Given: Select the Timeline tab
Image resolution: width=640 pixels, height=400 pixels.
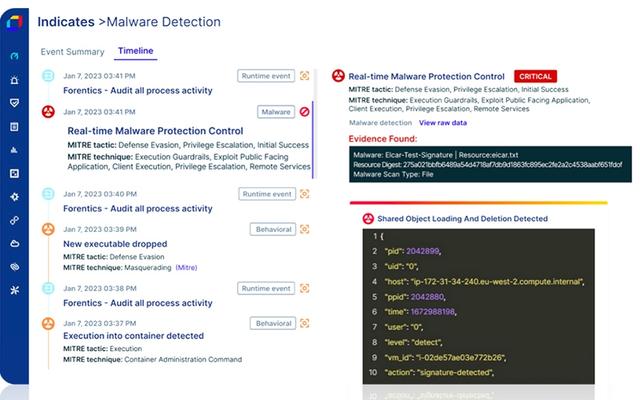Looking at the screenshot, I should pos(135,51).
